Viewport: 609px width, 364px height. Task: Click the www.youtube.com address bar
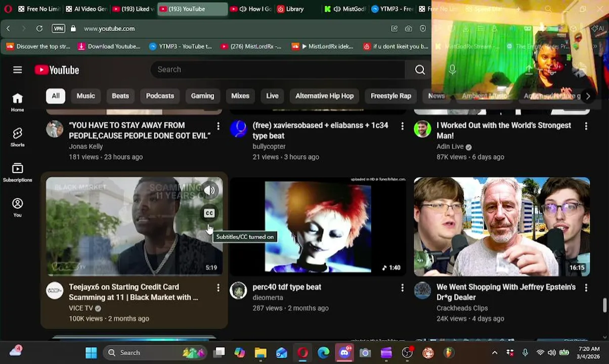(109, 29)
